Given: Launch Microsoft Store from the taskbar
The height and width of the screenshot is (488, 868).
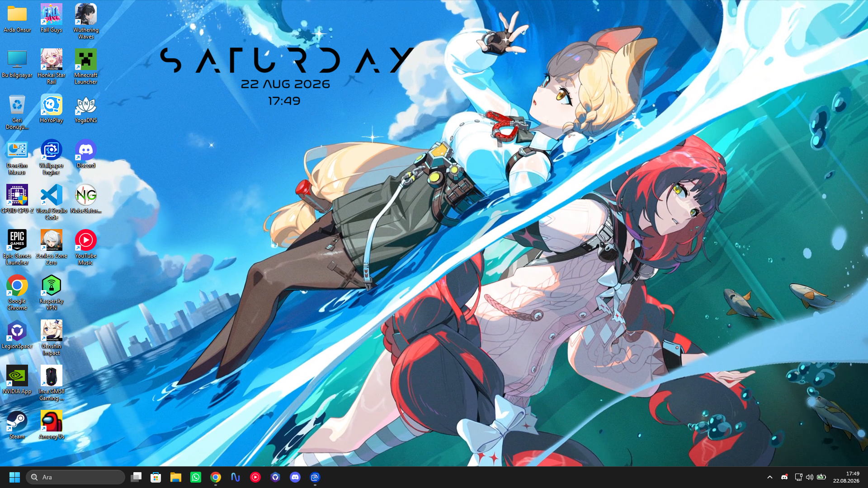Looking at the screenshot, I should [156, 477].
